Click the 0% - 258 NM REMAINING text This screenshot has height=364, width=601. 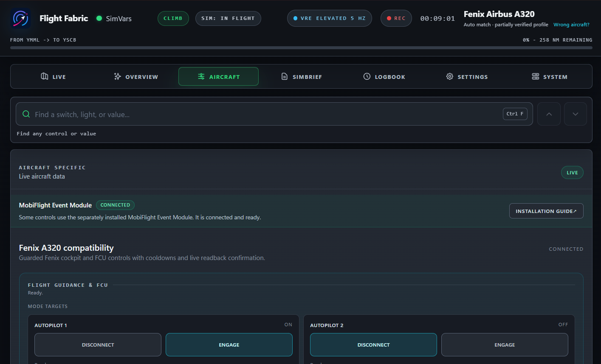[557, 40]
